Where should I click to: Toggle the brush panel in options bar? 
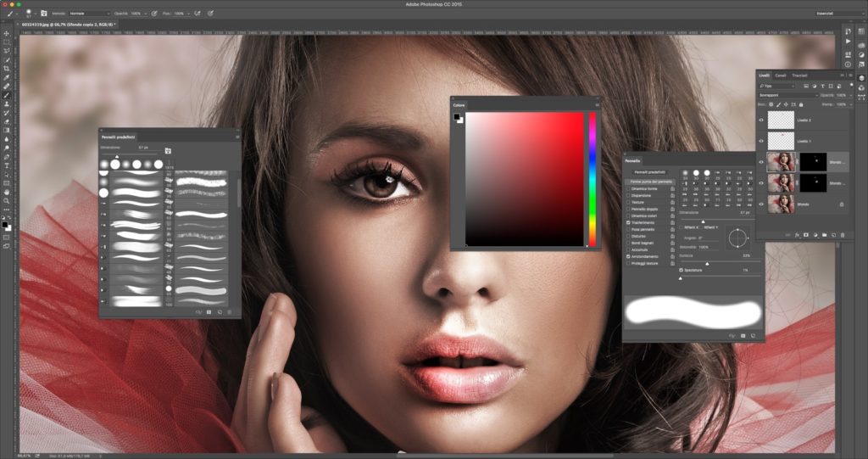44,14
